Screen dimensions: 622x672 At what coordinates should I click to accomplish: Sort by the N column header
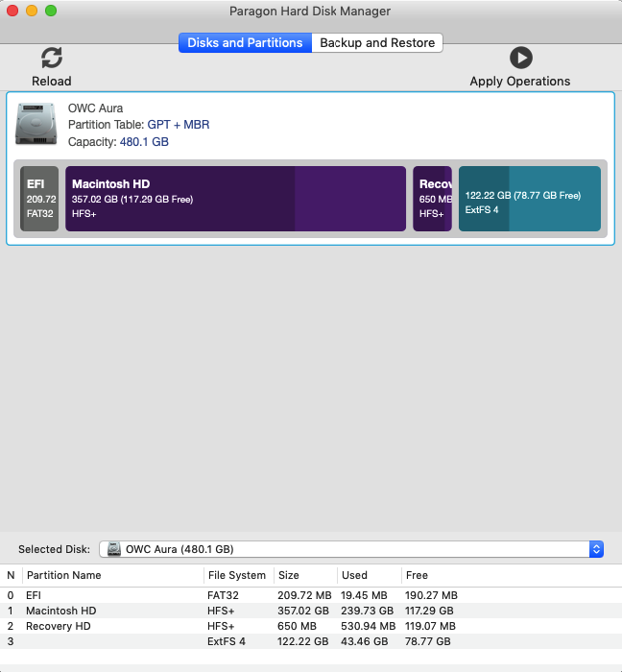(x=11, y=575)
